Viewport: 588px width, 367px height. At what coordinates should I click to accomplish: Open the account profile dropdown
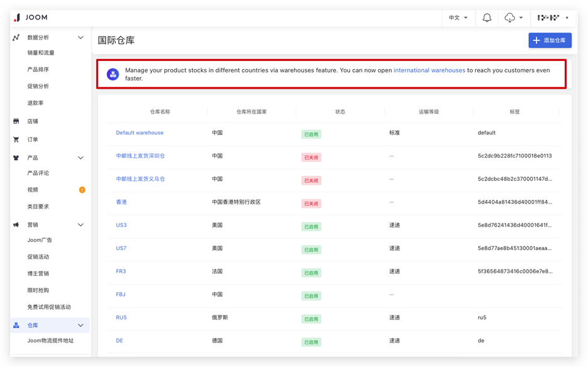552,18
